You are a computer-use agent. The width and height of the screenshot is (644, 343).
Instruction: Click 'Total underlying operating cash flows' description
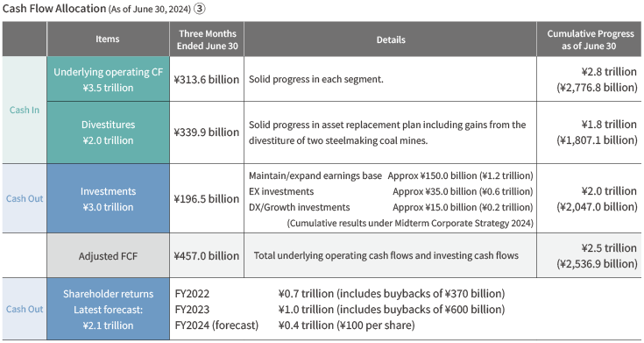click(x=386, y=255)
